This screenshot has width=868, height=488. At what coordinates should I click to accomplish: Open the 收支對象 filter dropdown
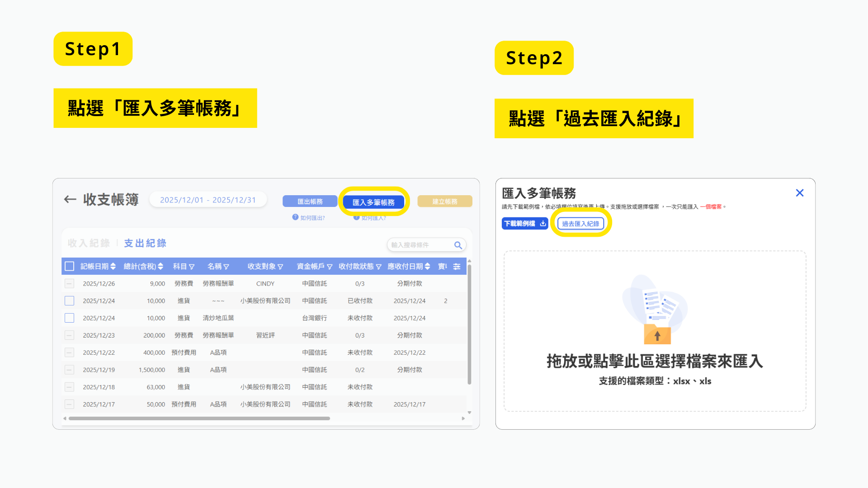pos(280,267)
